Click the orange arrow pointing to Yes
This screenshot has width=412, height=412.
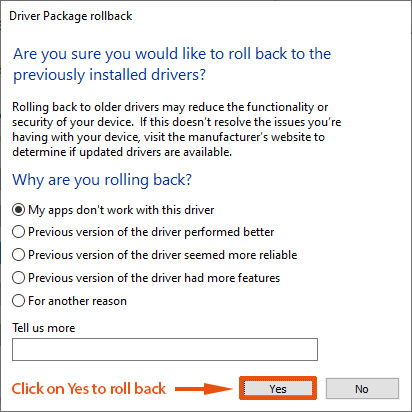pos(203,389)
